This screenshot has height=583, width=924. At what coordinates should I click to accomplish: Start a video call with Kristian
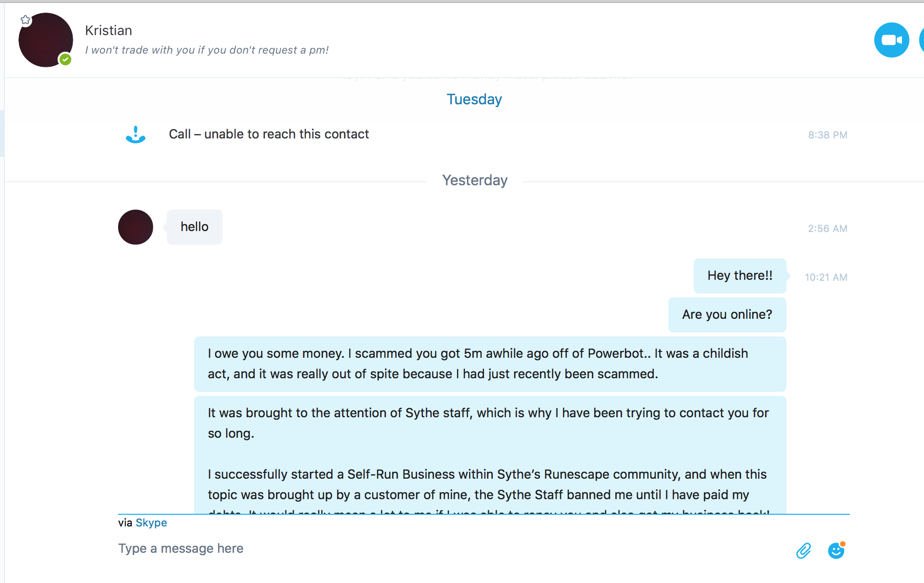coord(891,40)
